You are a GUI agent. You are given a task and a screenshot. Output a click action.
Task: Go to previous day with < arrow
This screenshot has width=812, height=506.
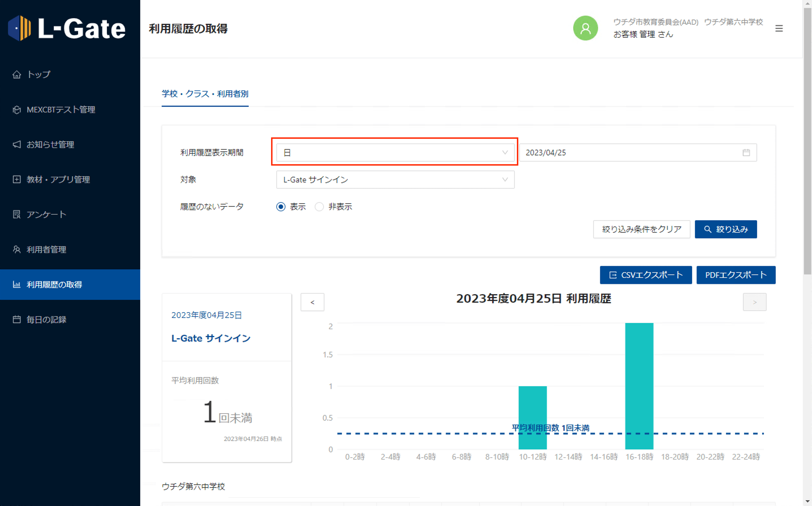(312, 302)
